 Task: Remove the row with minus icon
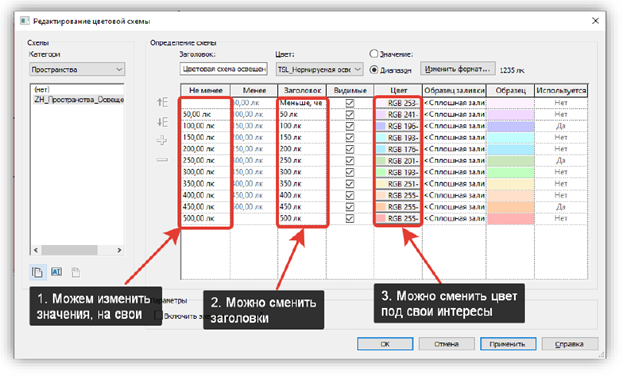tap(162, 160)
